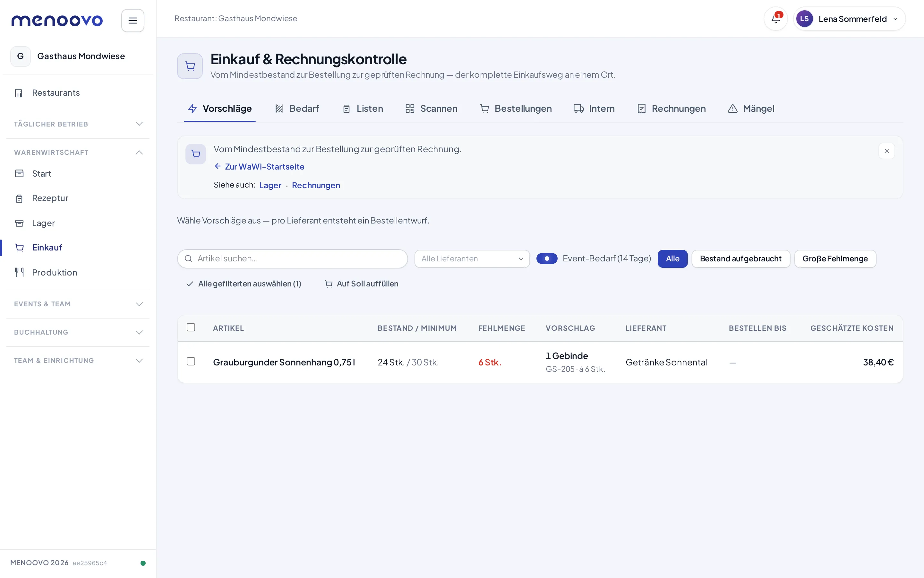Select the Alle filter chip
The image size is (924, 578).
[x=672, y=259]
